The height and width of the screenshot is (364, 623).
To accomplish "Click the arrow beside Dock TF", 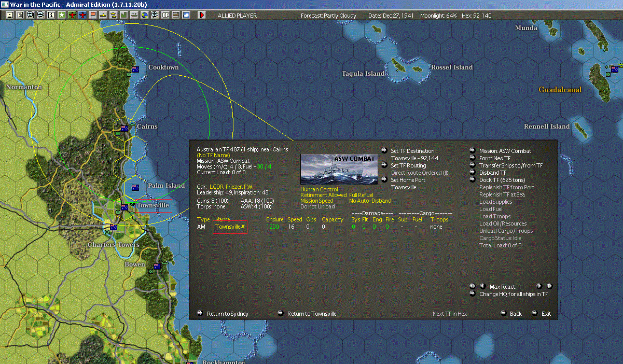I will 473,180.
